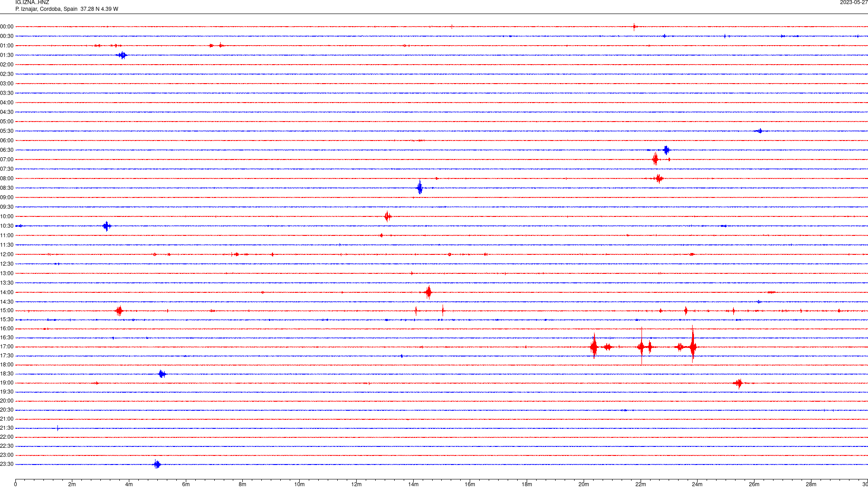Select the 03:00 time label
The image size is (868, 488).
click(7, 84)
